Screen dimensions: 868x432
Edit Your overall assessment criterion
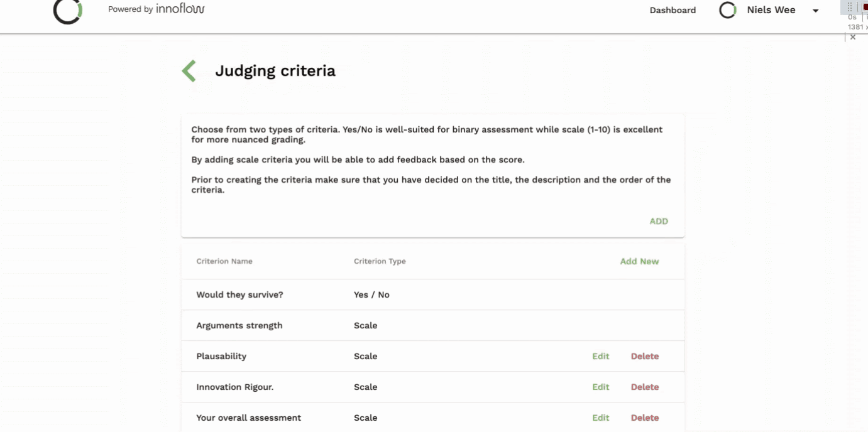[x=600, y=418]
